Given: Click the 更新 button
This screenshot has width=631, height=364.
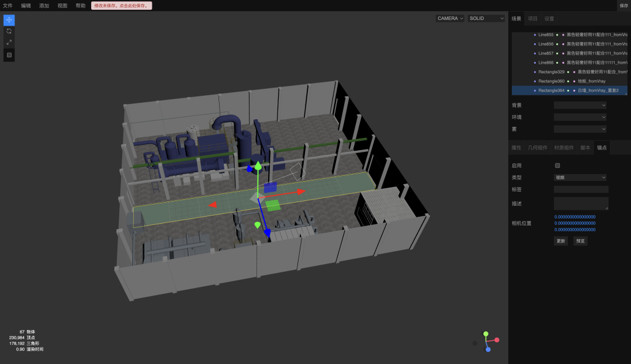Looking at the screenshot, I should (x=560, y=241).
